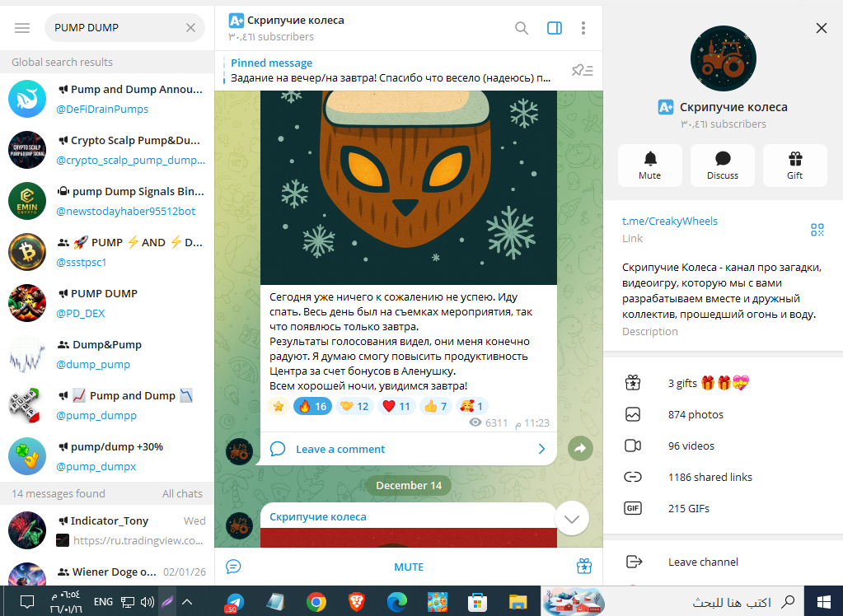Mute channel via bell button

(x=650, y=166)
